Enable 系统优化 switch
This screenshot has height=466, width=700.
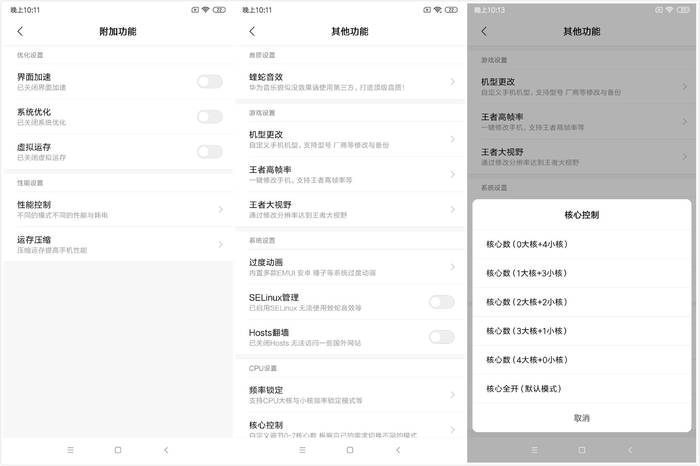coord(210,116)
